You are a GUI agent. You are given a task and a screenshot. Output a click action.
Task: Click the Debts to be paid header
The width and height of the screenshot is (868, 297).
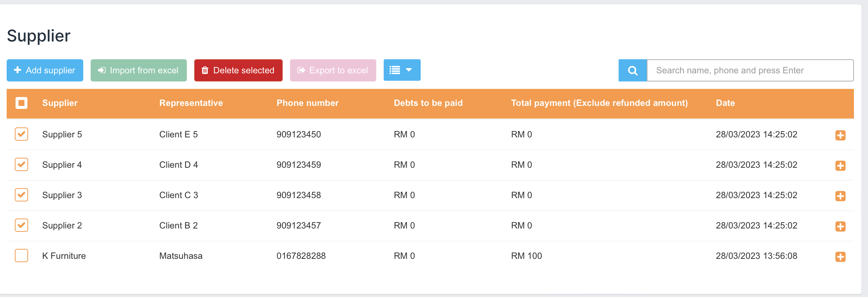[428, 103]
